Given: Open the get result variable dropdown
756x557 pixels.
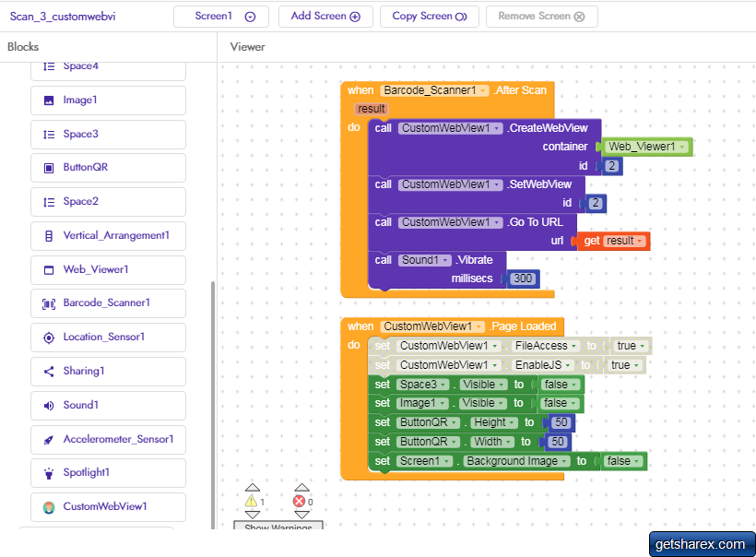Looking at the screenshot, I should pos(624,241).
